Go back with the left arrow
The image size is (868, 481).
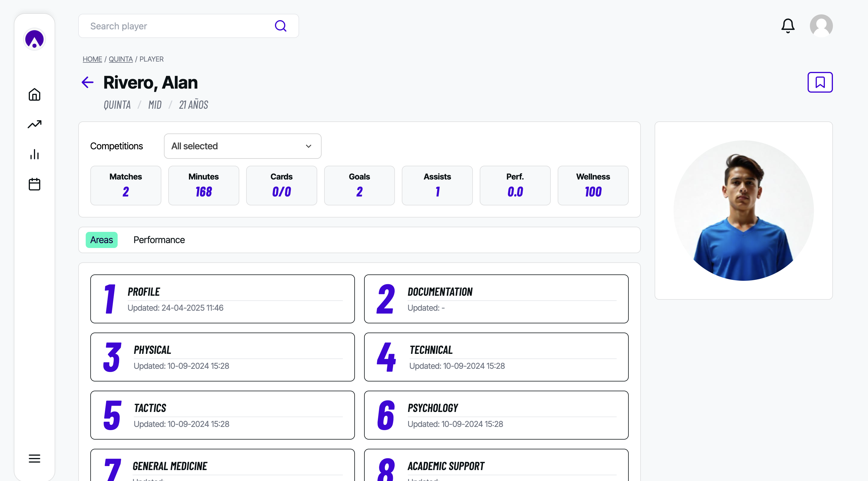click(87, 82)
